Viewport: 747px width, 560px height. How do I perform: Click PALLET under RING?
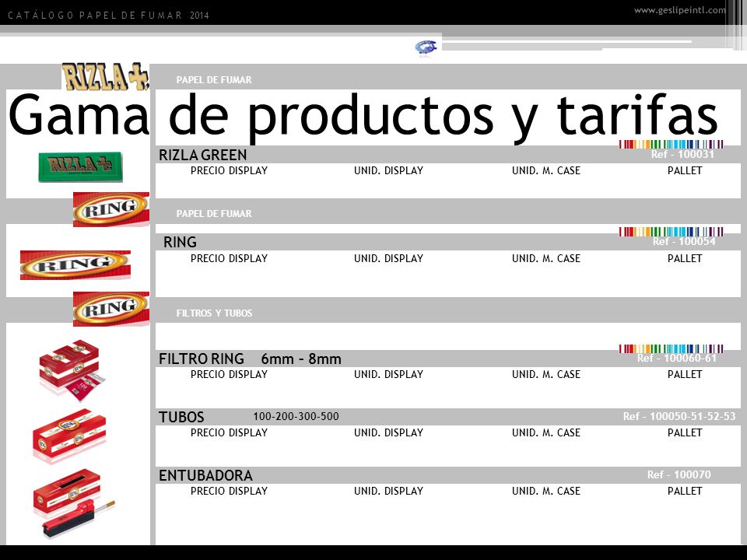[685, 258]
